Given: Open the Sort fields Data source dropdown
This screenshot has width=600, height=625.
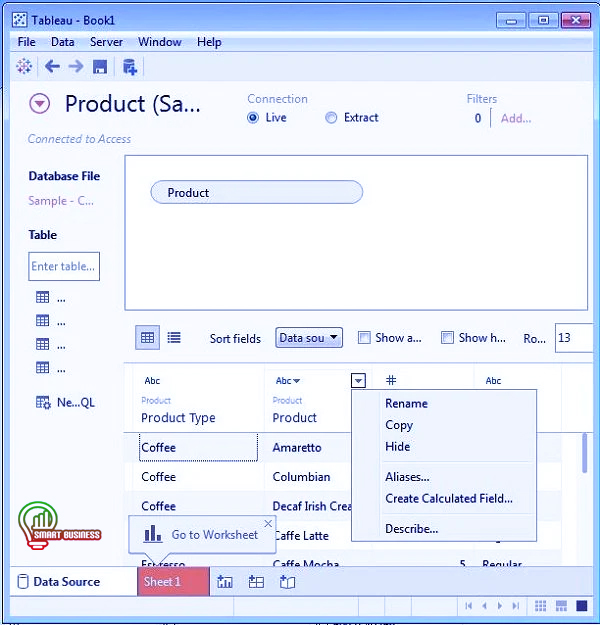Looking at the screenshot, I should [309, 338].
